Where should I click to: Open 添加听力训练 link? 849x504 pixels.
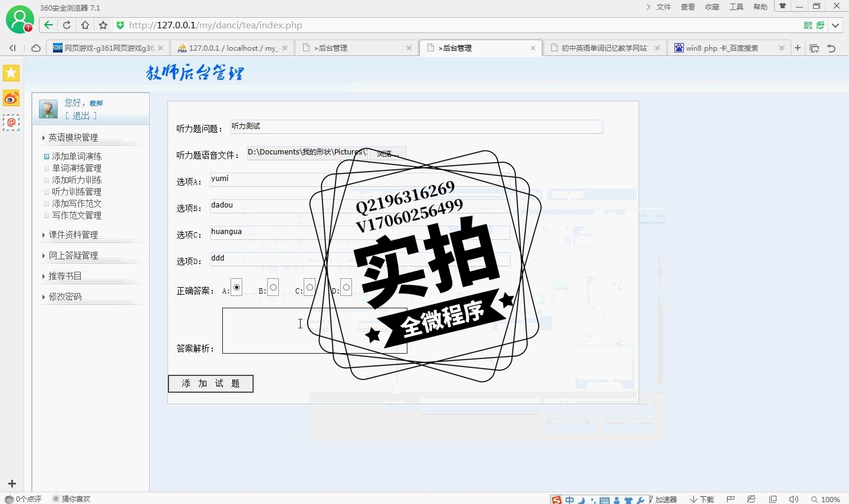[x=77, y=180]
